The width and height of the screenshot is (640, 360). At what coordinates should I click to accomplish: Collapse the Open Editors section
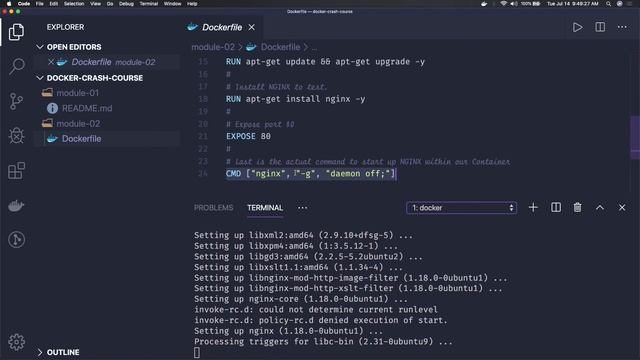click(x=40, y=47)
